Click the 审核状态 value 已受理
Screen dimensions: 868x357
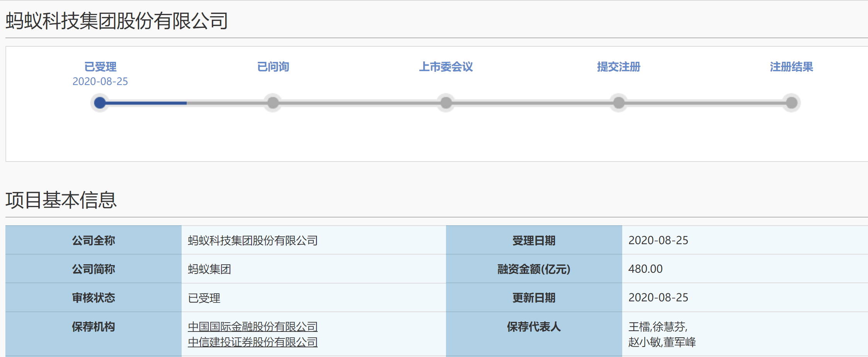tap(204, 298)
